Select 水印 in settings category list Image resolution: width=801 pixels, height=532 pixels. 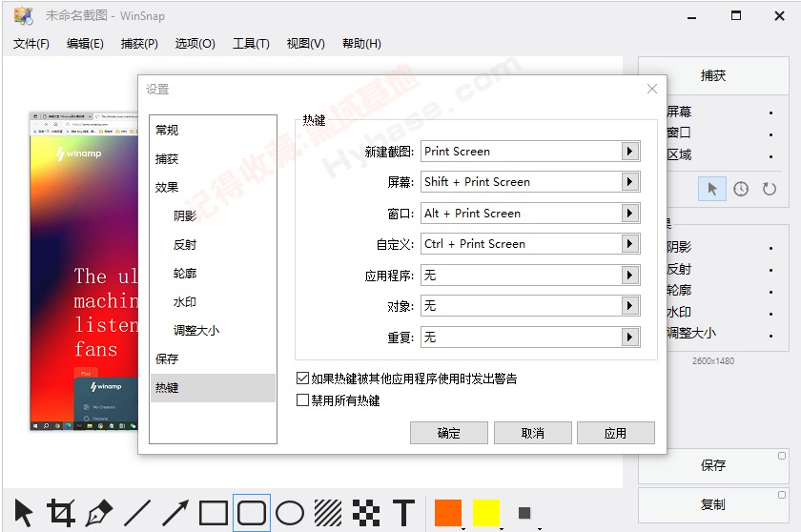185,301
